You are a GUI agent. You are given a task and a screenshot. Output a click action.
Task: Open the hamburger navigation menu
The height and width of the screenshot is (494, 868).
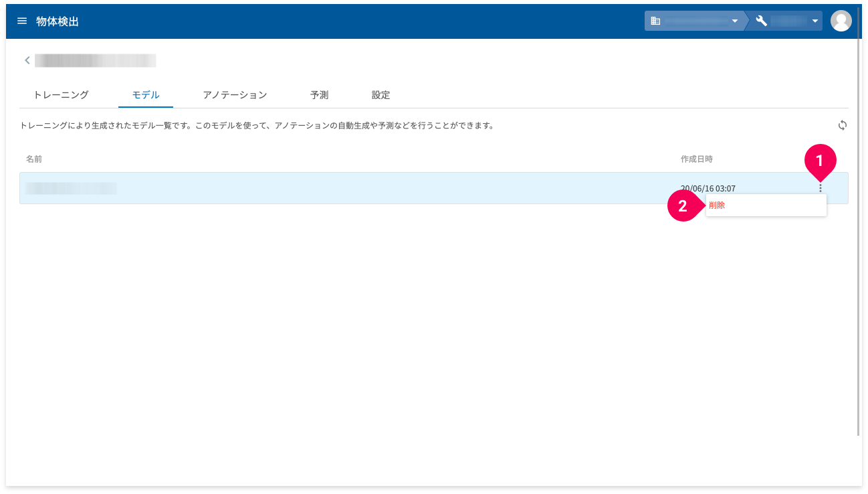(x=22, y=21)
